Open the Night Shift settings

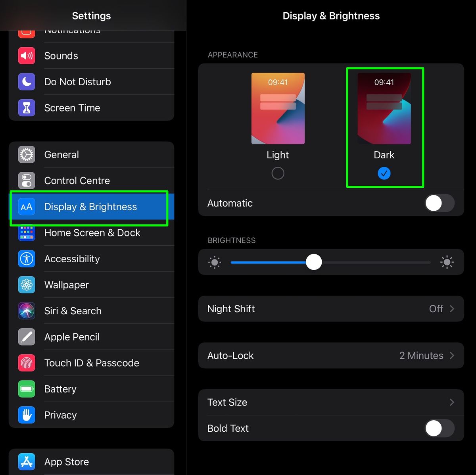tap(331, 309)
